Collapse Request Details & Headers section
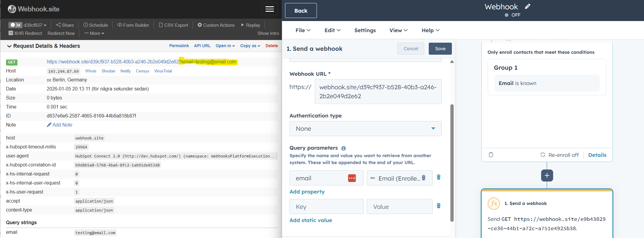 (43, 46)
